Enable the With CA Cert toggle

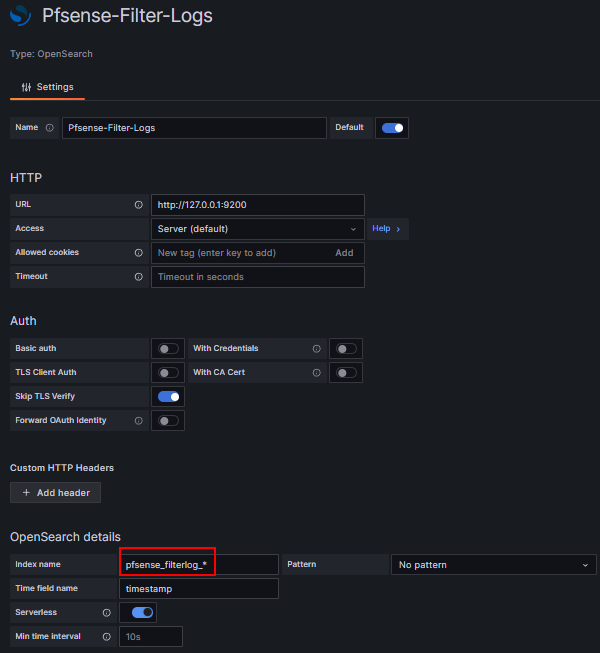point(346,373)
